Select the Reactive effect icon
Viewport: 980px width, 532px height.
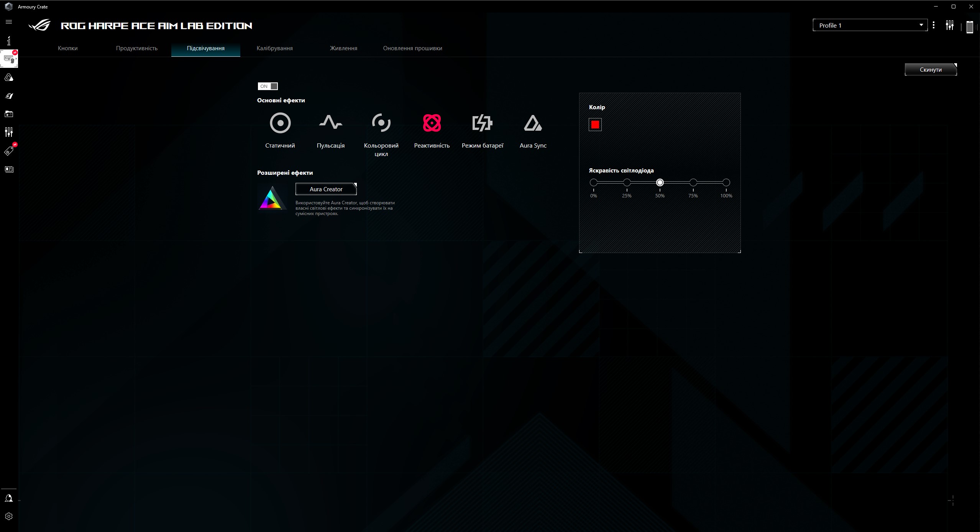tap(432, 123)
